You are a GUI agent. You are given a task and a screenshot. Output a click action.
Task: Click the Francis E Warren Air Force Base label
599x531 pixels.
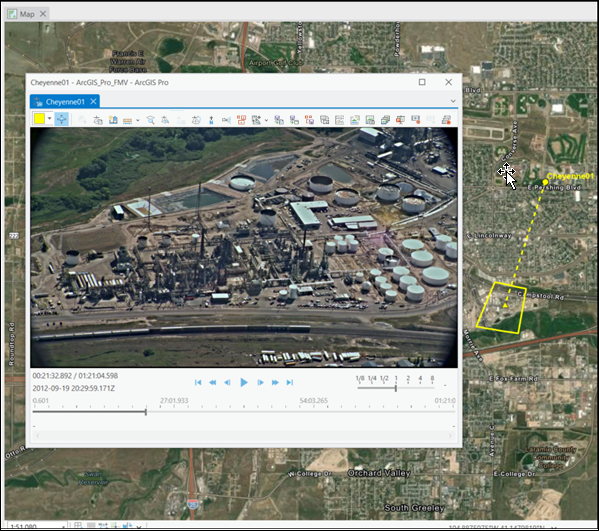(128, 62)
